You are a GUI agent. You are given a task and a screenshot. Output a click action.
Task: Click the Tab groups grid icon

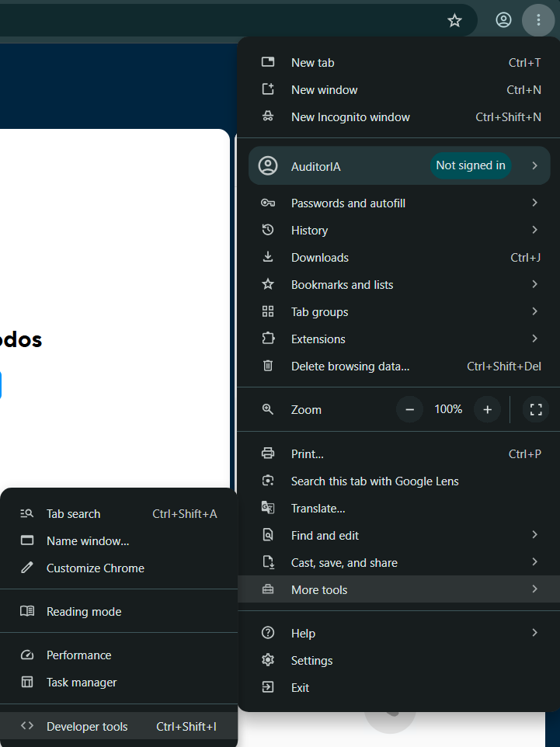(268, 311)
